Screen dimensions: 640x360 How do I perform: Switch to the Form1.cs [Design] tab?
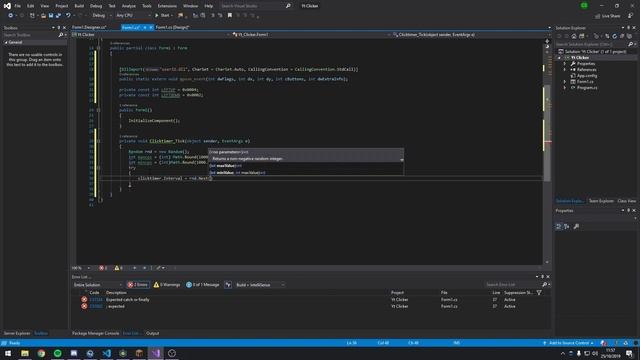tap(172, 27)
